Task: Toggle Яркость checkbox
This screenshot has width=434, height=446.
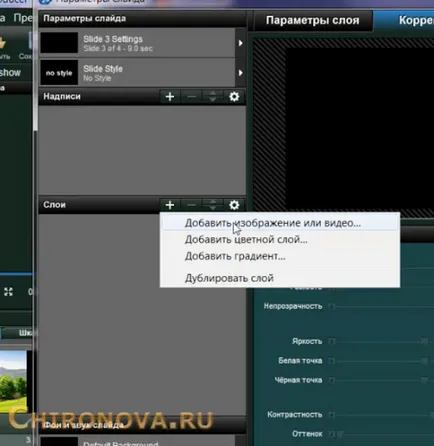Action: click(332, 341)
